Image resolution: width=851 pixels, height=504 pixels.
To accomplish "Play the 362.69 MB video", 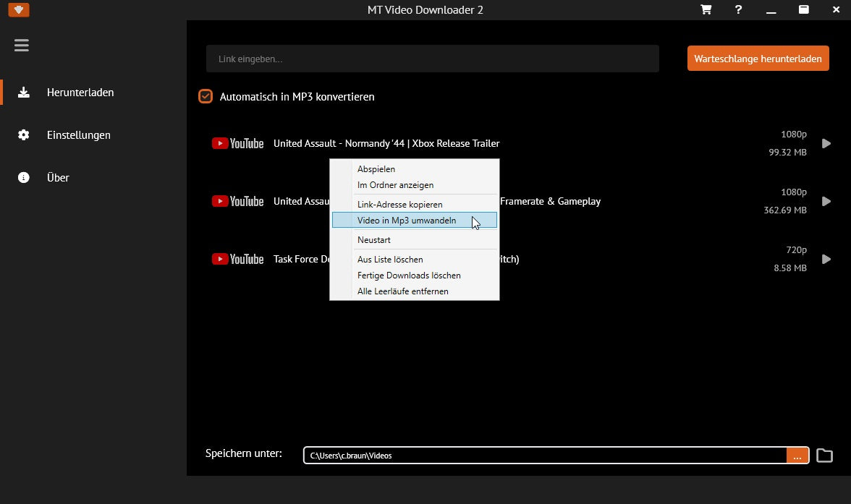I will pos(826,201).
